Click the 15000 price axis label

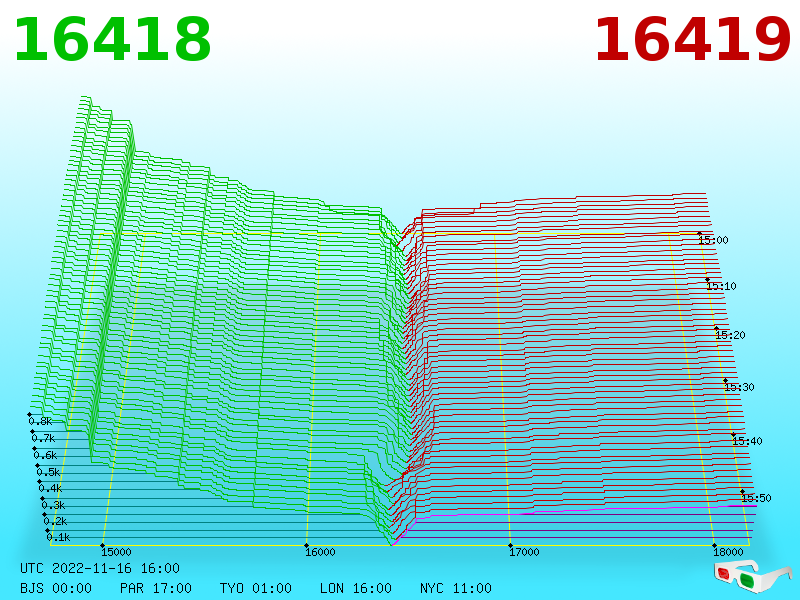pos(116,552)
